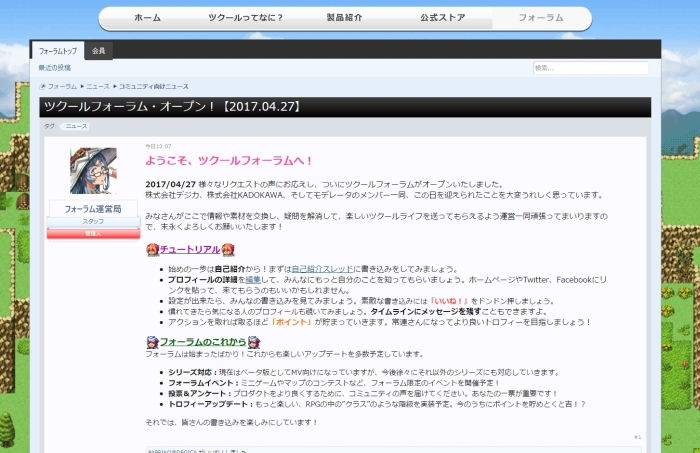This screenshot has width=700, height=453.
Task: Open the 公式ストア tab
Action: click(442, 18)
